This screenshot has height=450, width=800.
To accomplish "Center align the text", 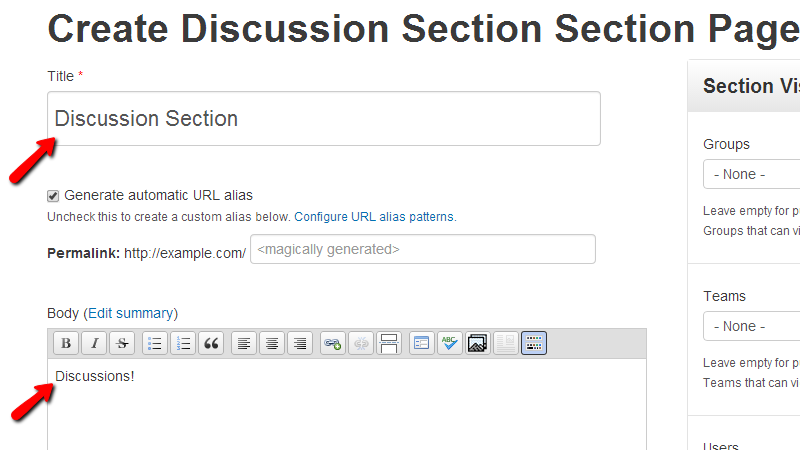I will [x=272, y=343].
